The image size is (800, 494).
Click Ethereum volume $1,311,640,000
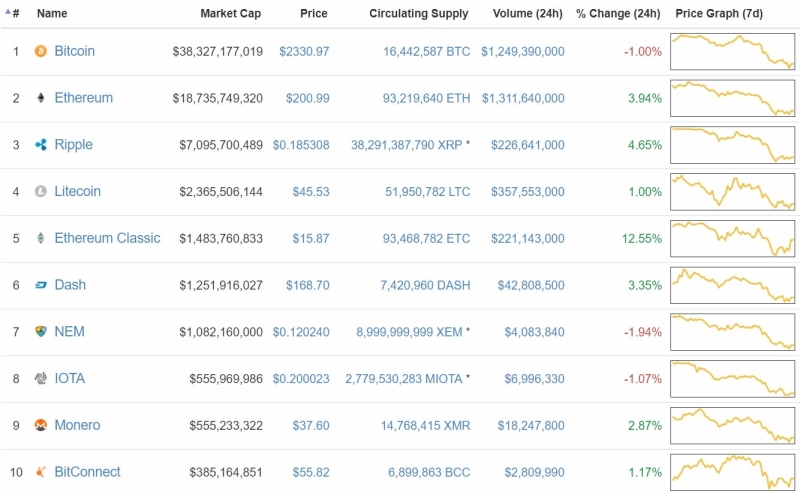coord(523,98)
